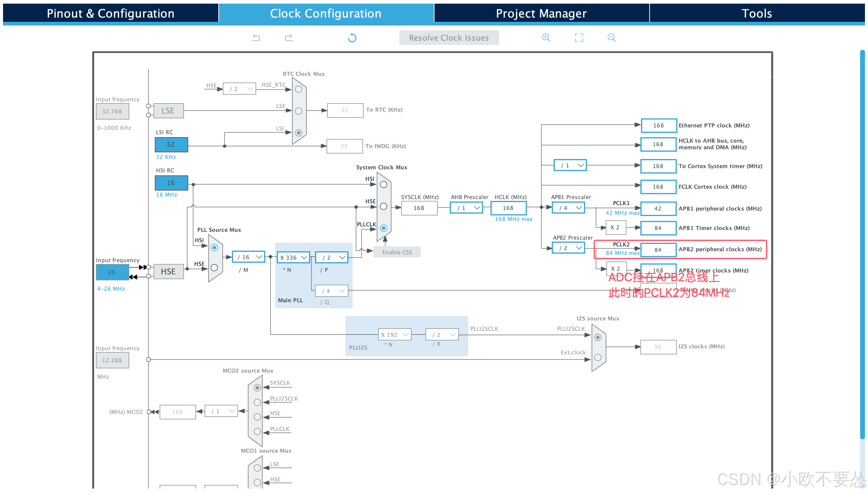Click the zoom out magnifier icon
868x494 pixels.
[x=611, y=38]
